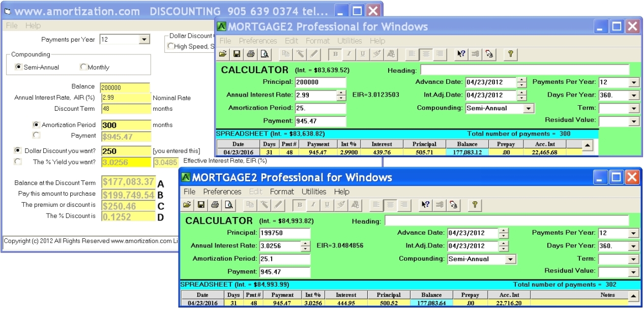The width and height of the screenshot is (644, 309).
Task: Expand the Compounding dropdown showing Semi-Annual in the lower window
Action: (x=511, y=259)
